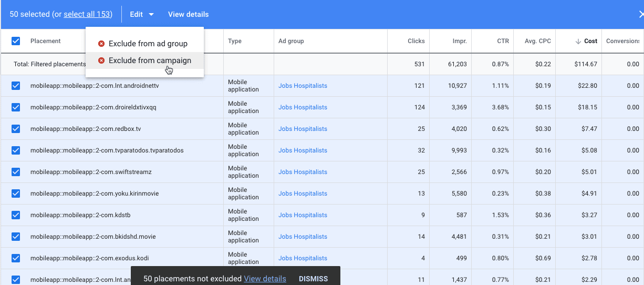
Task: Click the red exclude icon beside 'Exclude from ad group'
Action: 101,44
